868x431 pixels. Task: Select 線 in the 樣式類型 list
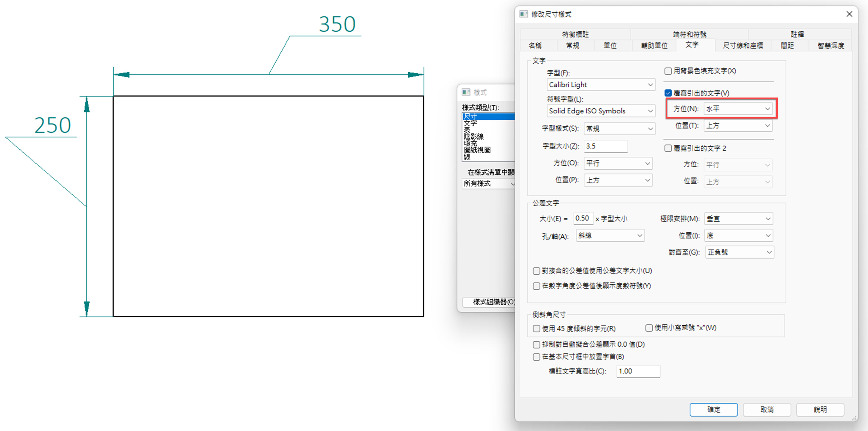point(489,157)
